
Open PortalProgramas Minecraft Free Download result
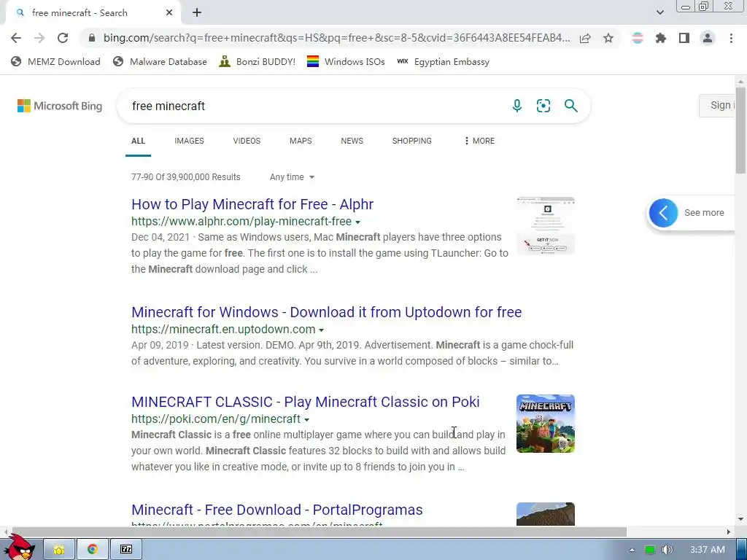(x=276, y=510)
